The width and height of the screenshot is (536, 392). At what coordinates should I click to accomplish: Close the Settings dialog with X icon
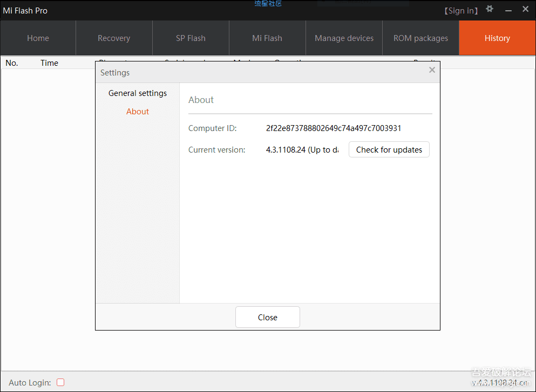(432, 70)
